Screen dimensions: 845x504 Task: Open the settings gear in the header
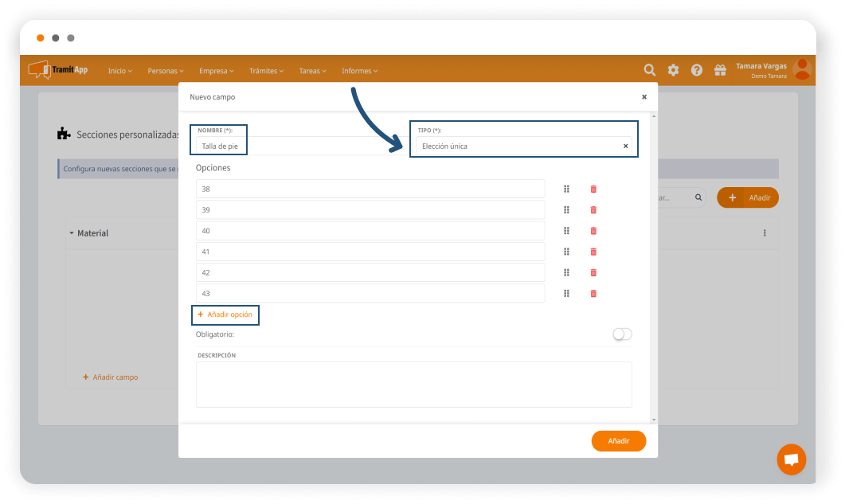(673, 70)
